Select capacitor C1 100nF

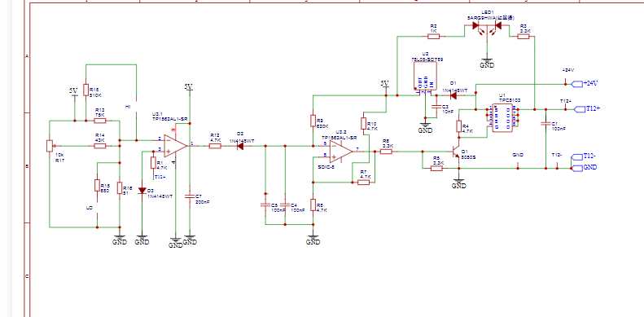[x=545, y=123]
